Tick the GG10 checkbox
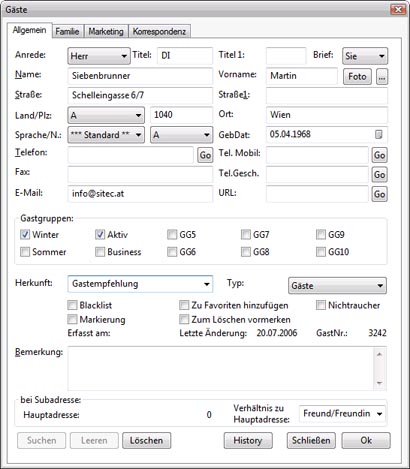Screen dimensions: 410x469 [x=321, y=252]
